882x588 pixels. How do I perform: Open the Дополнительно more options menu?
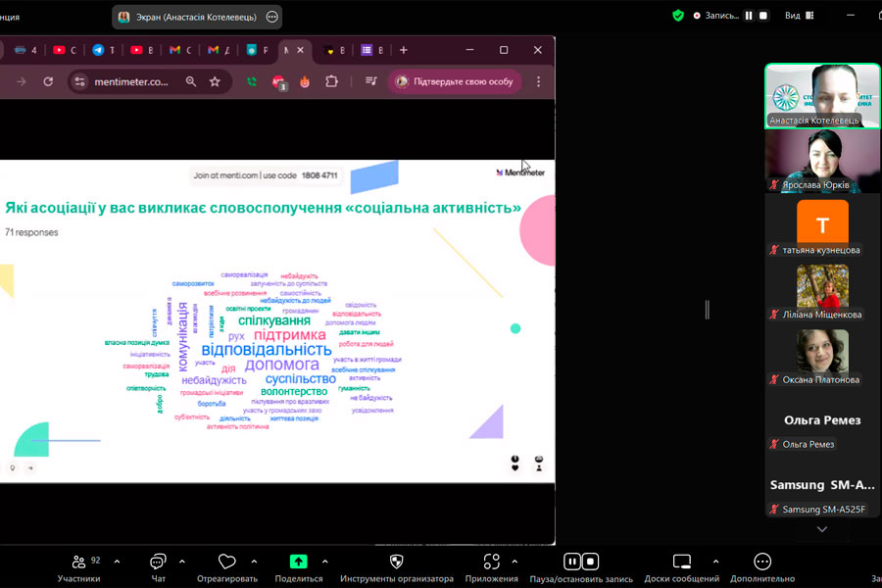click(x=762, y=568)
